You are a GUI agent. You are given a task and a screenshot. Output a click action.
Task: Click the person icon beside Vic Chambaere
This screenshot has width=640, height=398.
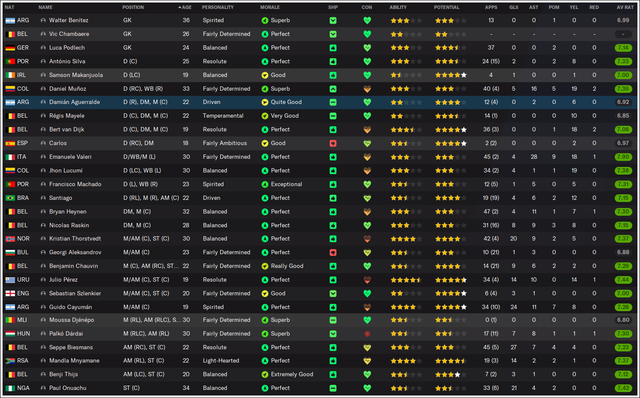click(x=43, y=34)
